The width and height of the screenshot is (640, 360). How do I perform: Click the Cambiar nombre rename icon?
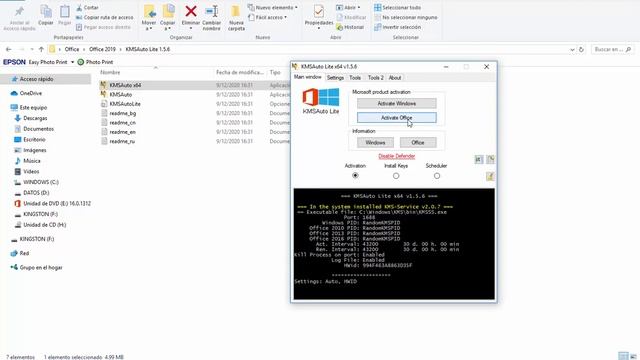(211, 11)
